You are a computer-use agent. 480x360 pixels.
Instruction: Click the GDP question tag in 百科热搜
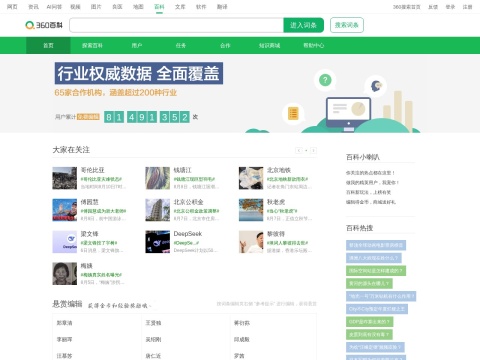pyautogui.click(x=370, y=322)
